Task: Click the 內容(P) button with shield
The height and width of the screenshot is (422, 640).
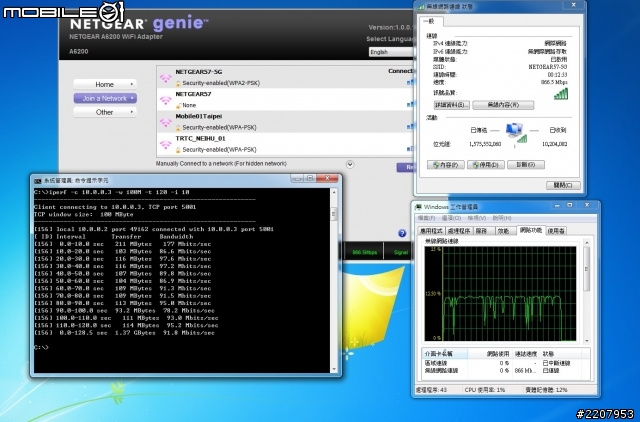Action: click(445, 165)
